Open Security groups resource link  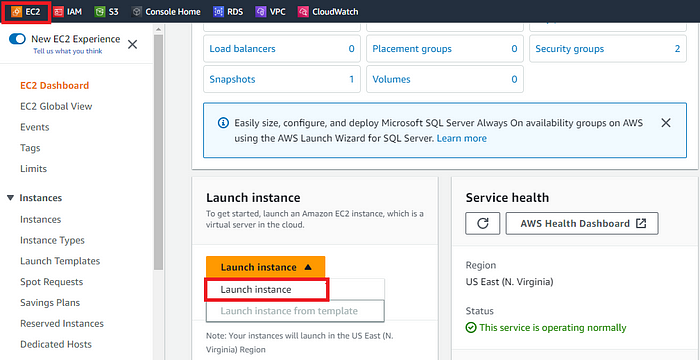tap(570, 49)
